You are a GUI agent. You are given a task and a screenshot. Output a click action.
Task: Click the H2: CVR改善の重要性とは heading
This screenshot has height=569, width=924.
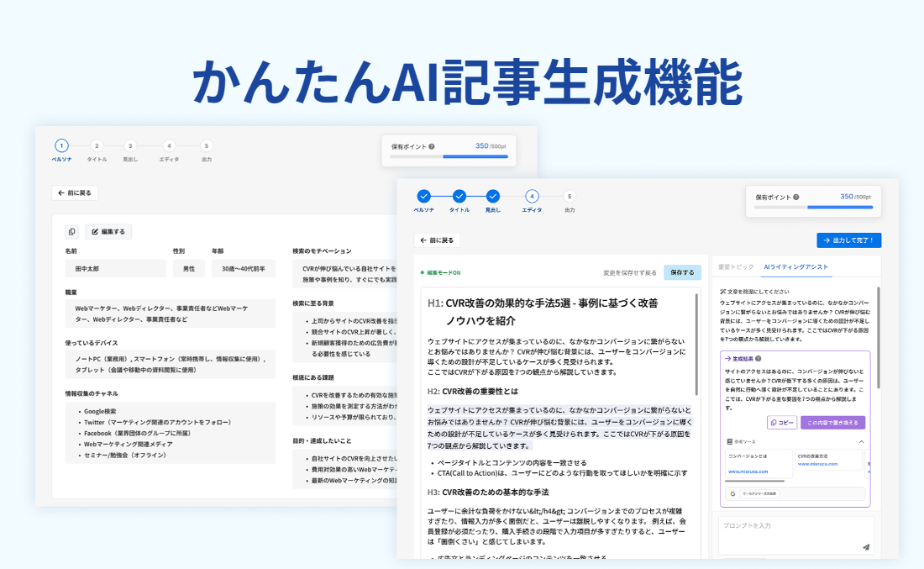pyautogui.click(x=473, y=392)
